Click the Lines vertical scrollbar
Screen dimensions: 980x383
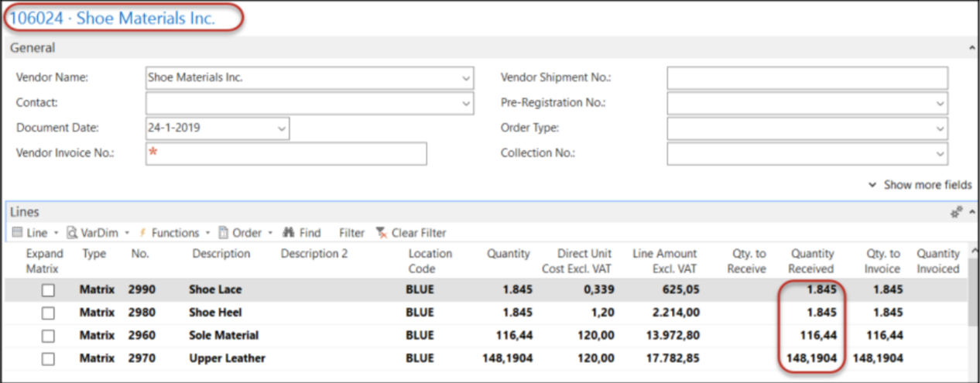pyautogui.click(x=972, y=309)
